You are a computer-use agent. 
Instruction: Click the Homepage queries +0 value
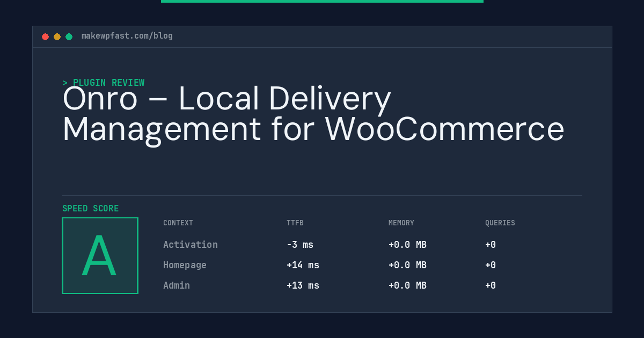click(x=491, y=265)
